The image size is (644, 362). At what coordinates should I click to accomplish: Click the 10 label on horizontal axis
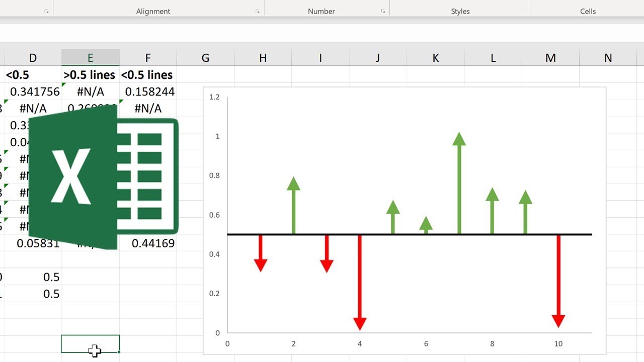point(558,344)
